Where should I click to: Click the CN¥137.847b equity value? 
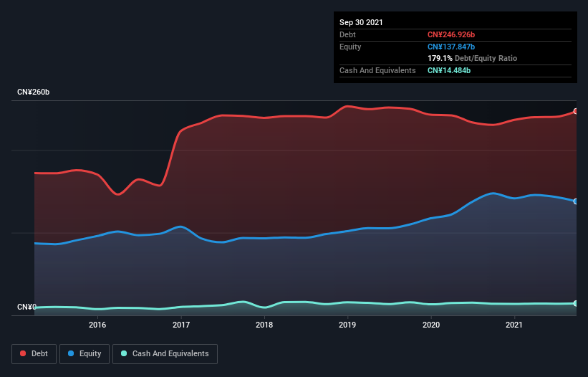(451, 47)
